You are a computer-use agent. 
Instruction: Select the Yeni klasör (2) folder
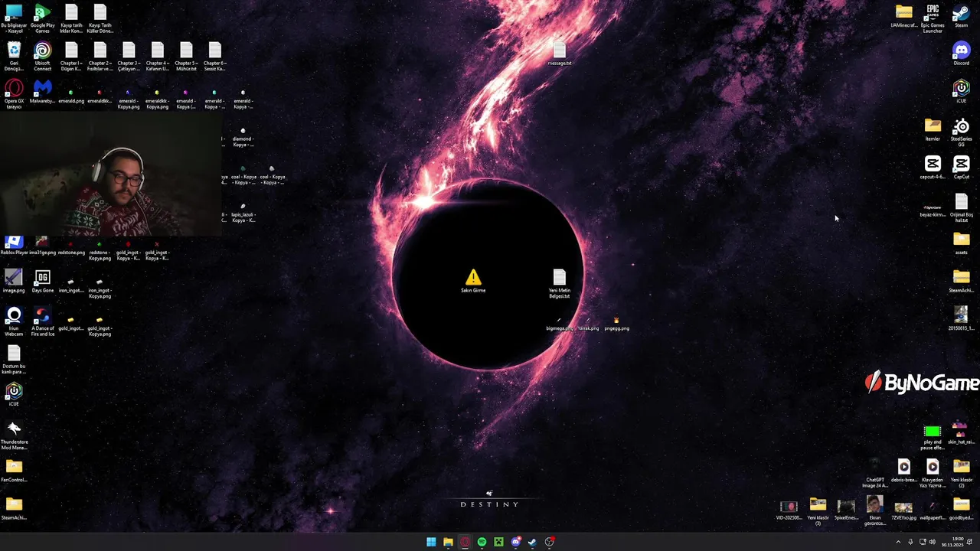click(x=961, y=473)
